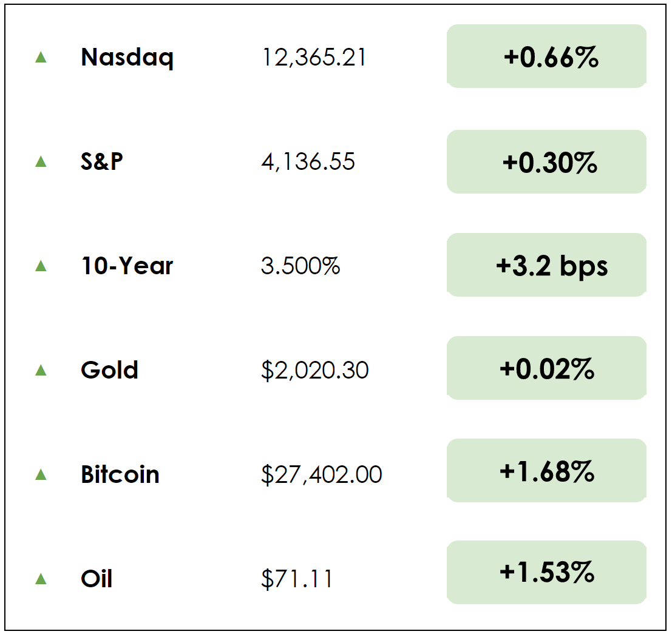Click the +0.66% Nasdaq change badge
672x637 pixels.
pyautogui.click(x=546, y=56)
